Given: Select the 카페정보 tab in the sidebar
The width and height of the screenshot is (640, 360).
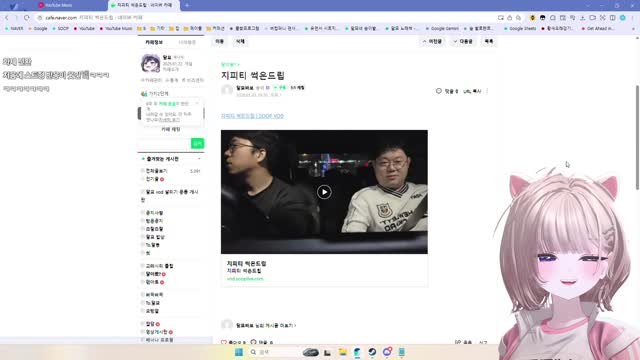Looking at the screenshot, I should click(154, 42).
